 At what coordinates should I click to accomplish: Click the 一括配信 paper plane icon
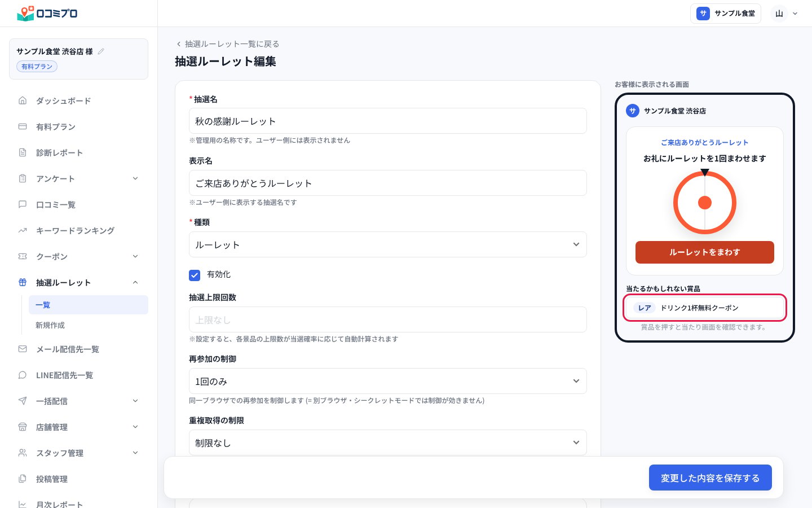tap(23, 401)
